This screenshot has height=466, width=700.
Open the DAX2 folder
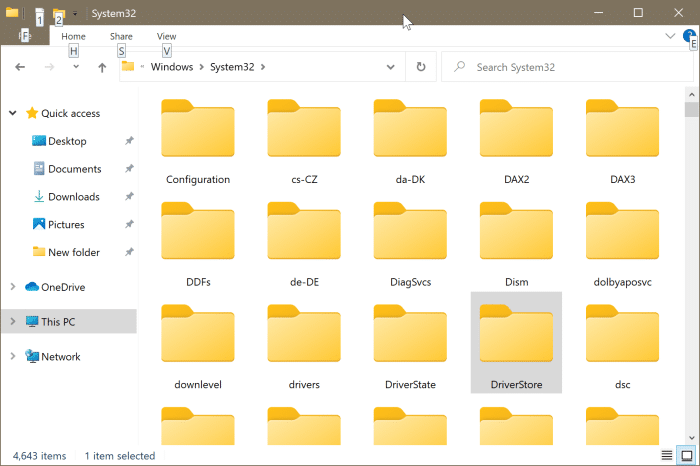(x=517, y=142)
